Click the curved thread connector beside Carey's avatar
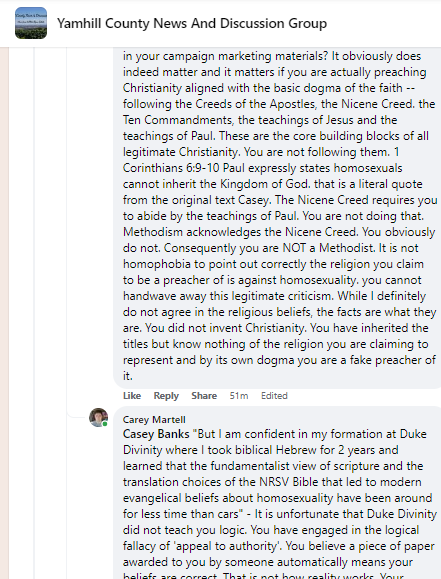The width and height of the screenshot is (441, 579). (76, 415)
